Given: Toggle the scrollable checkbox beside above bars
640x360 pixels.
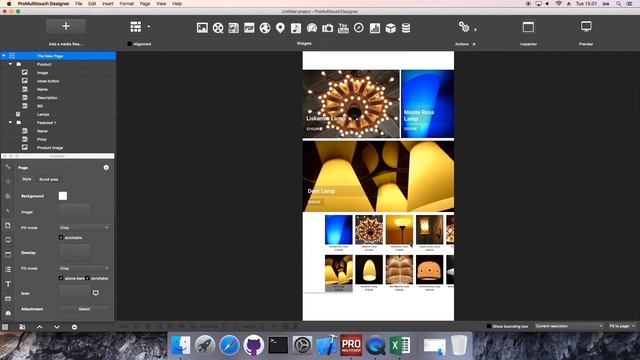Looking at the screenshot, I should [87, 278].
